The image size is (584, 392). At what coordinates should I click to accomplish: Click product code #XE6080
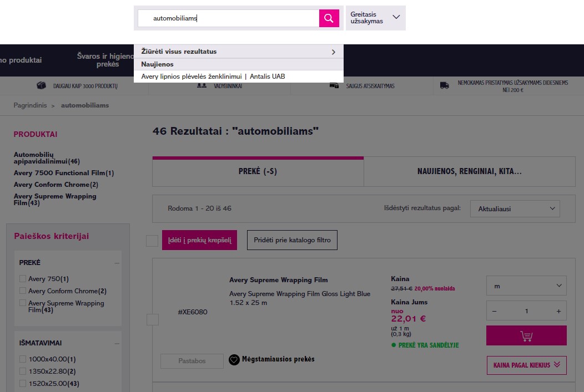193,312
